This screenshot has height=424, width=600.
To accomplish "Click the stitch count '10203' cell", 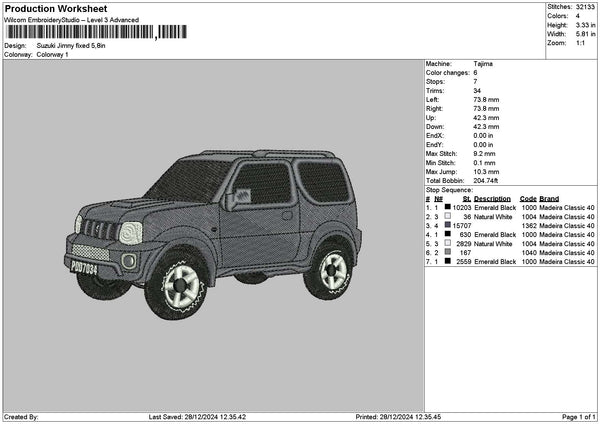I will [462, 208].
